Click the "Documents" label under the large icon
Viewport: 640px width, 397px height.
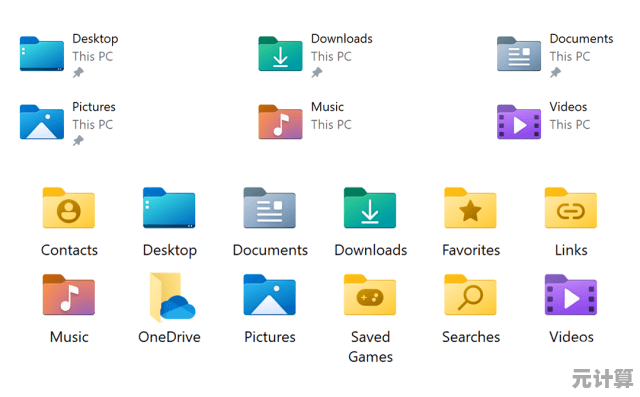[x=270, y=250]
